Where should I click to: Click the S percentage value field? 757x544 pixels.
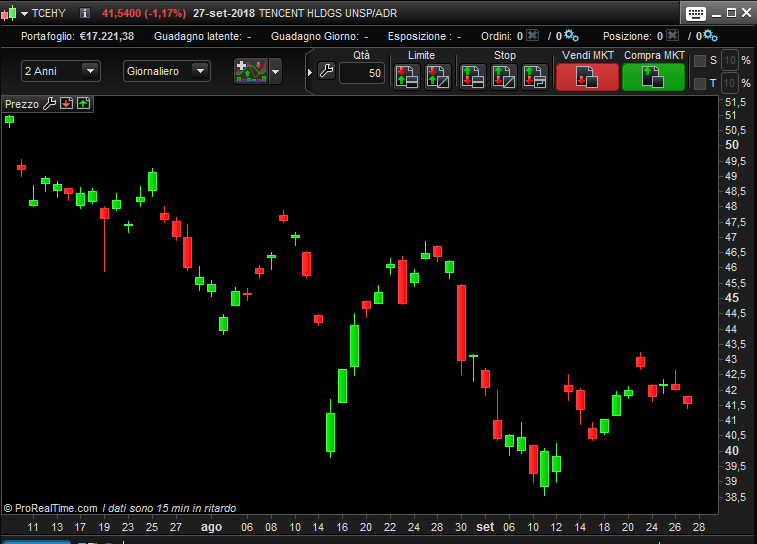point(729,60)
